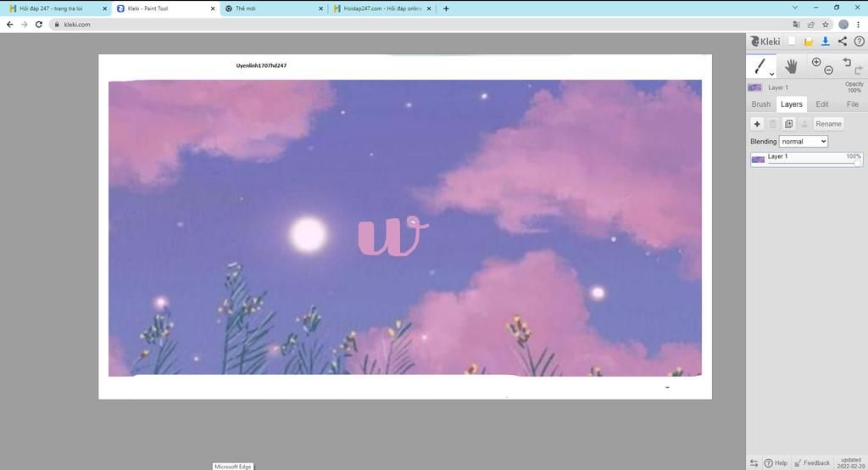Open the browser three-dot menu
The width and height of the screenshot is (868, 470).
[858, 25]
